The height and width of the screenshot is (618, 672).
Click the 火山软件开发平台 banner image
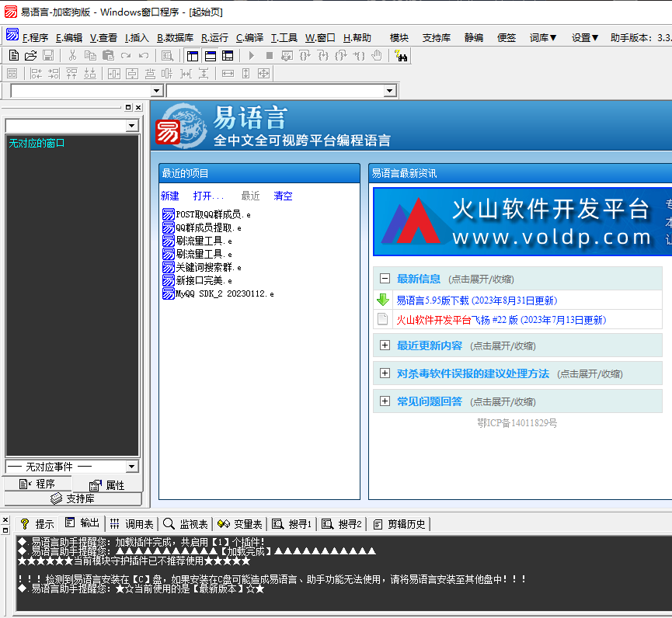pos(522,222)
